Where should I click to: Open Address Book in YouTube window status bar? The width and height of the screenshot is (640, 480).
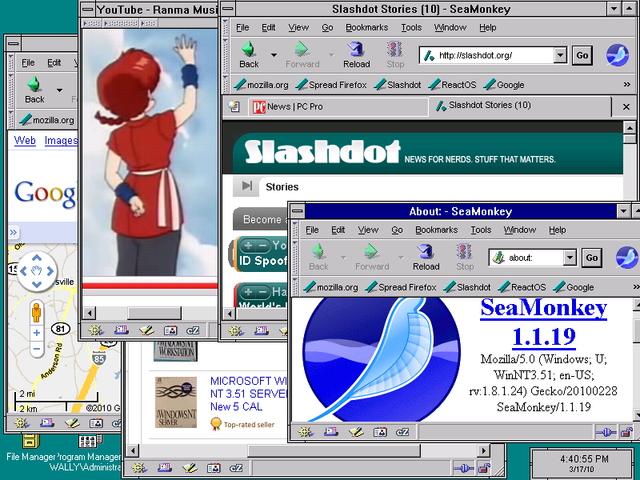(170, 330)
